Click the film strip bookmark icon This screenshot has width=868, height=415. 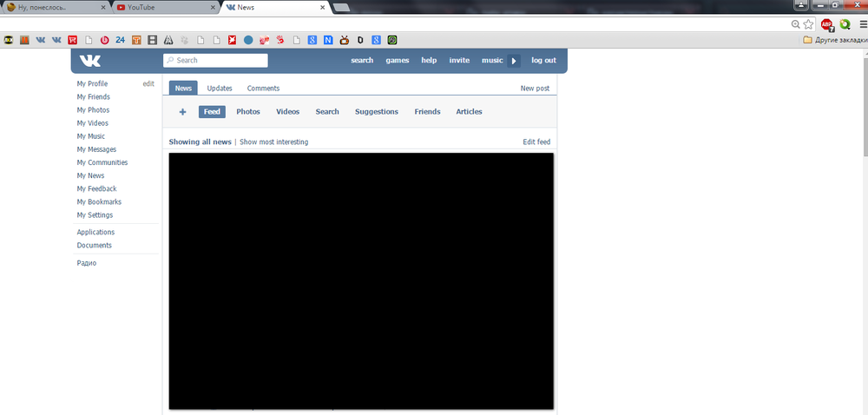pos(152,40)
